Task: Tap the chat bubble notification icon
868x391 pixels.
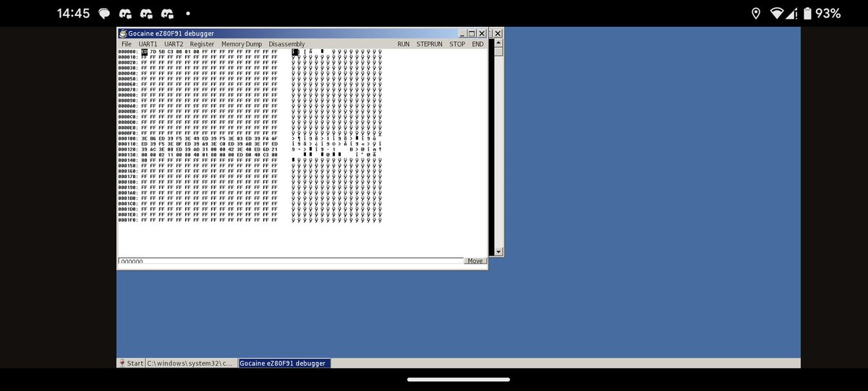Action: (x=104, y=13)
